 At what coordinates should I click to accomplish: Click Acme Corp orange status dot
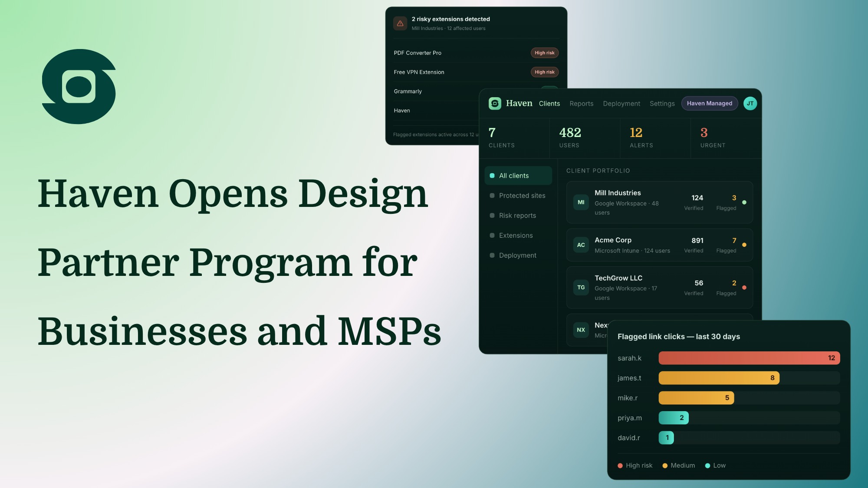pos(744,245)
